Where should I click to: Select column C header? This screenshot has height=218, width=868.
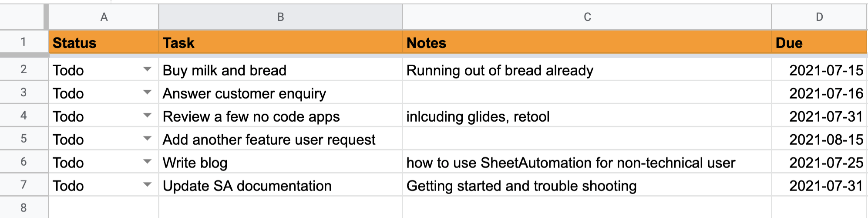pos(587,17)
